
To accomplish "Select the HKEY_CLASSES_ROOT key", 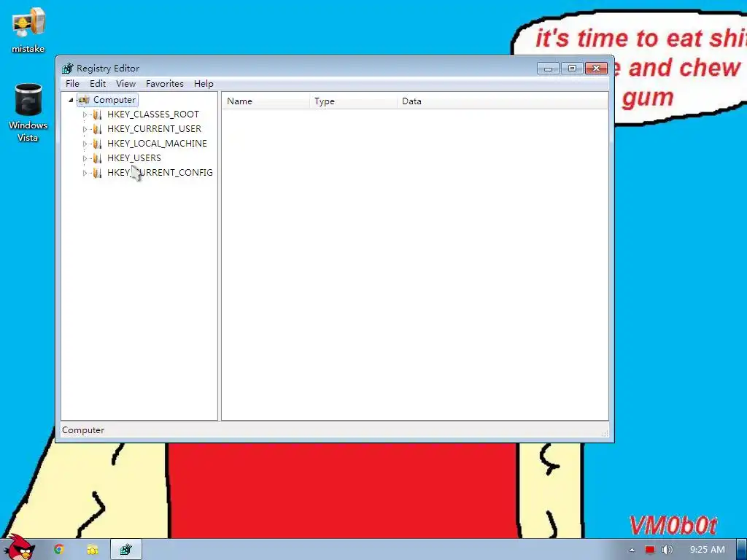I will click(153, 114).
